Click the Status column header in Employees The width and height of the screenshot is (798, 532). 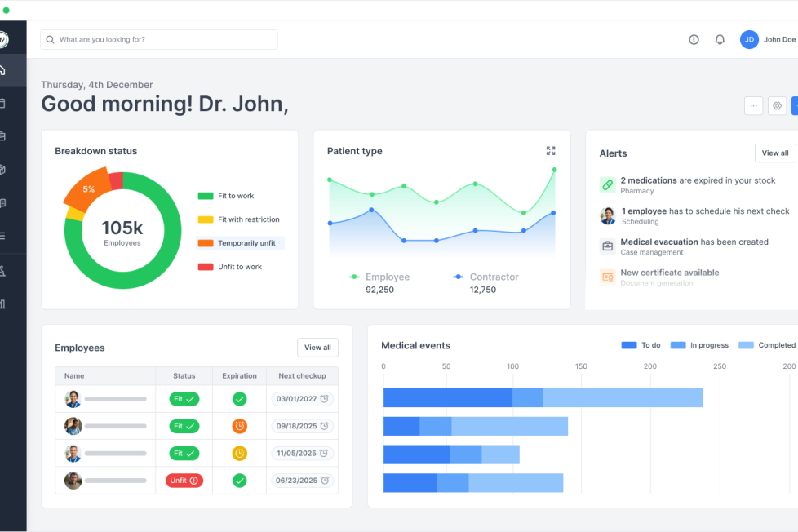pos(184,376)
